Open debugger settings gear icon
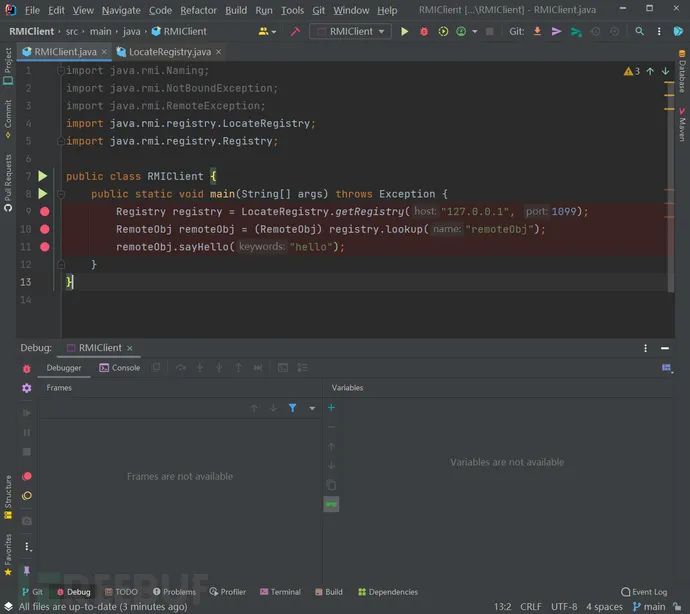 coord(26,388)
